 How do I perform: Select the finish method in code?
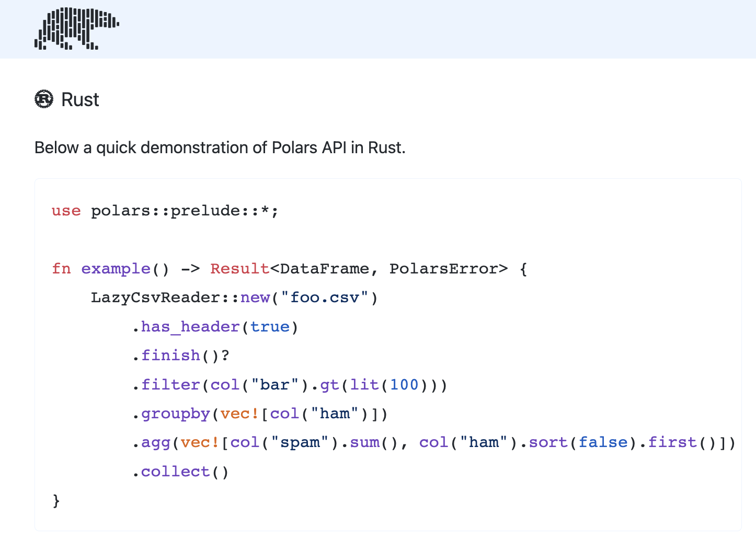pos(171,355)
